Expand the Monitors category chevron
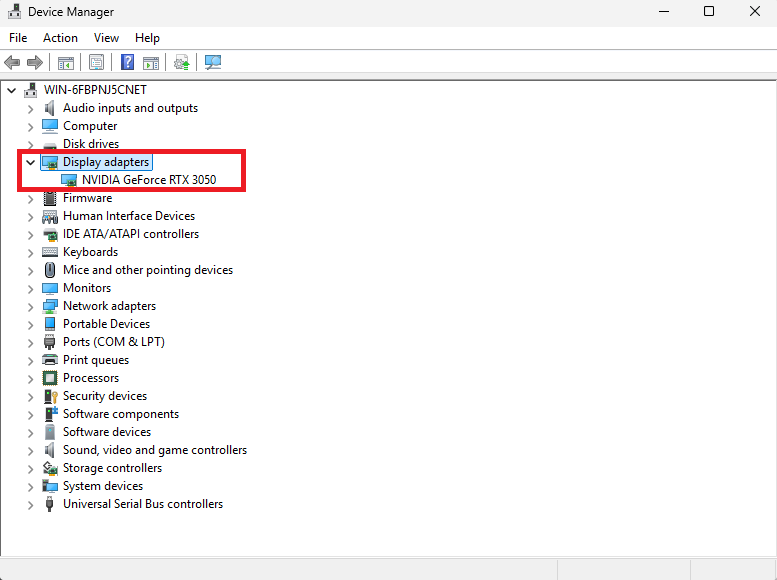This screenshot has width=777, height=580. (x=30, y=289)
